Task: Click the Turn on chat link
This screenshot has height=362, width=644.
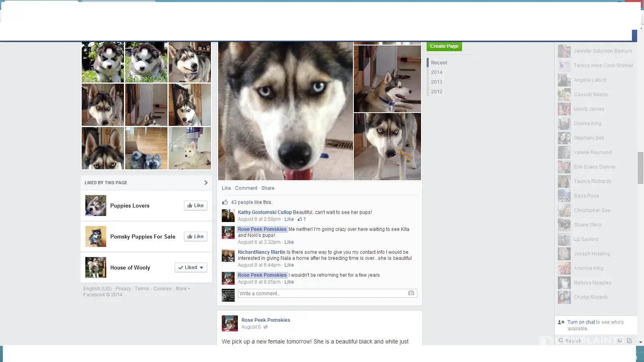Action: click(581, 322)
